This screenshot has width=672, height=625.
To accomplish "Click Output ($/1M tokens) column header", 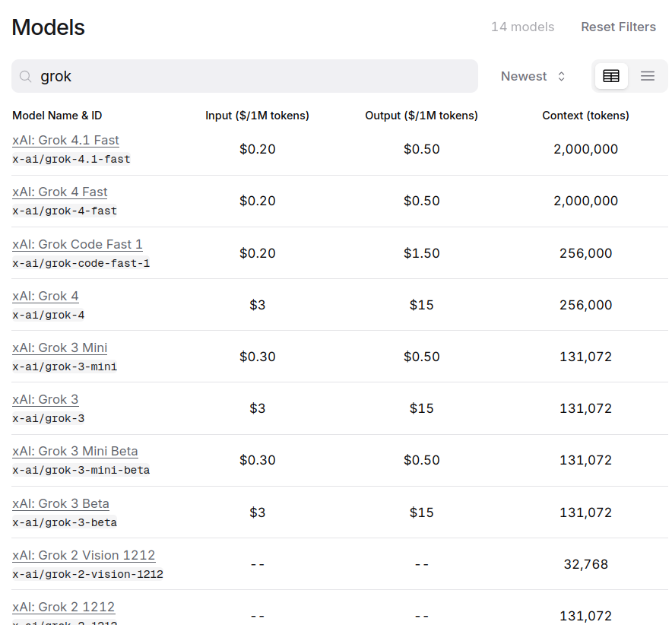I will [421, 116].
